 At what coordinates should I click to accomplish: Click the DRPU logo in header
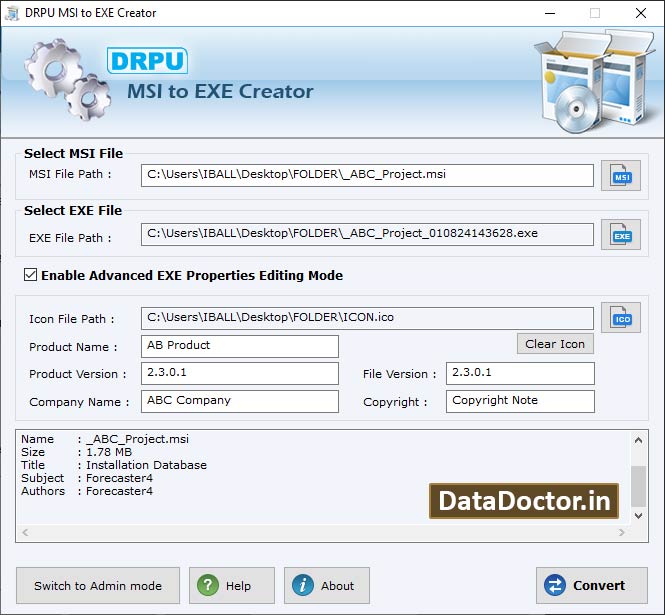point(147,61)
